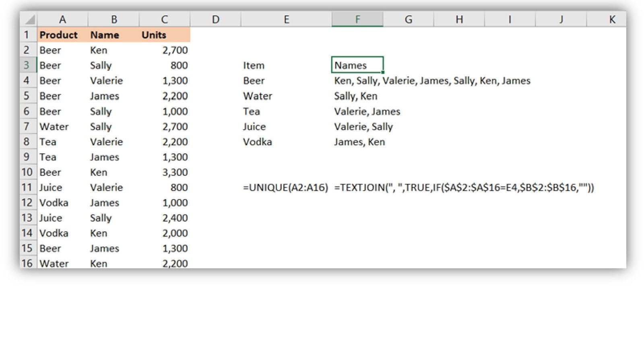Viewport: 644px width, 362px height.
Task: Select the 'Sally, Ken' names result cell
Action: (356, 96)
